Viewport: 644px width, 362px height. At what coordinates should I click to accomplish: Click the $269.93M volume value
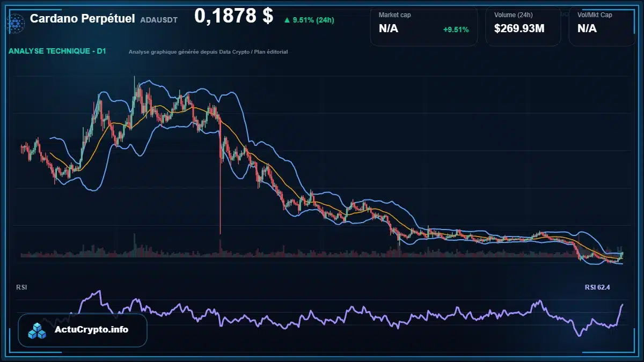[x=519, y=29]
